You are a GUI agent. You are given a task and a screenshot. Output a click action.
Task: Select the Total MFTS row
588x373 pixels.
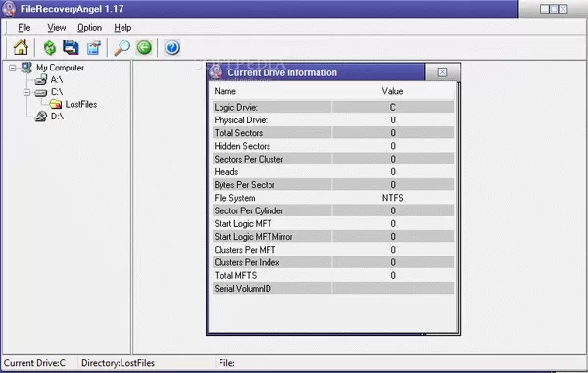coord(333,276)
